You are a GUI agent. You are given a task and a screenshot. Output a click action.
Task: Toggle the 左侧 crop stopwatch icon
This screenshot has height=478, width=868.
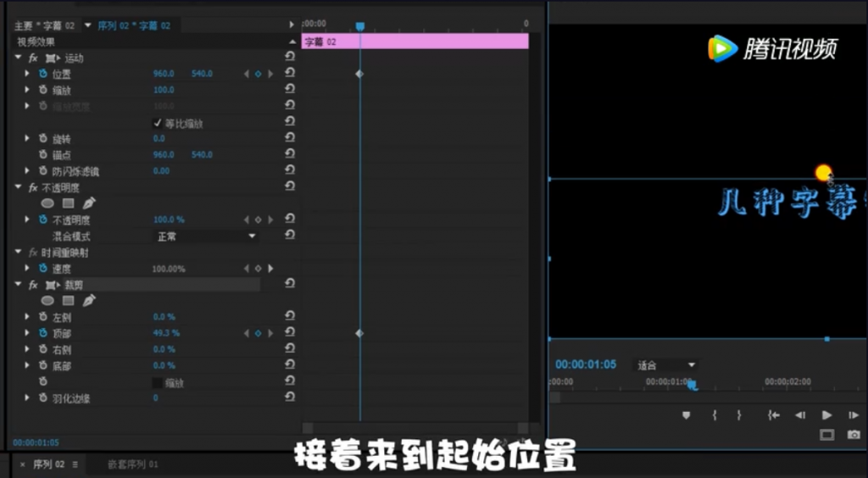point(43,317)
